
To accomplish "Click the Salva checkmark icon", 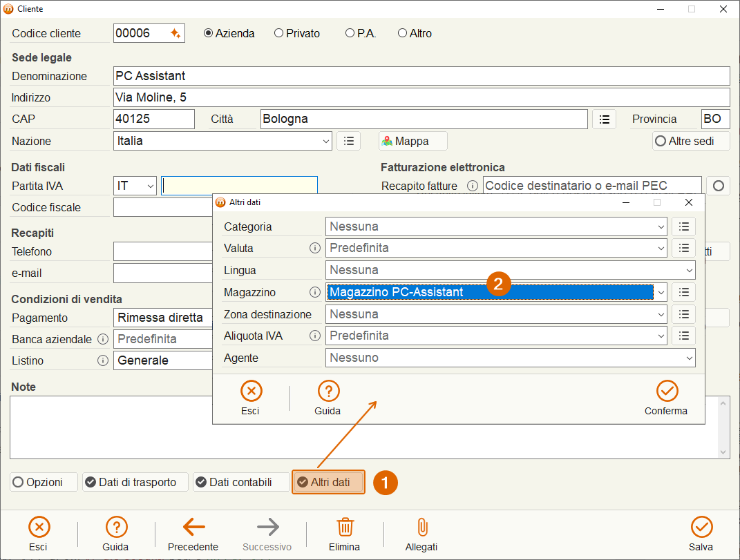I will [702, 527].
